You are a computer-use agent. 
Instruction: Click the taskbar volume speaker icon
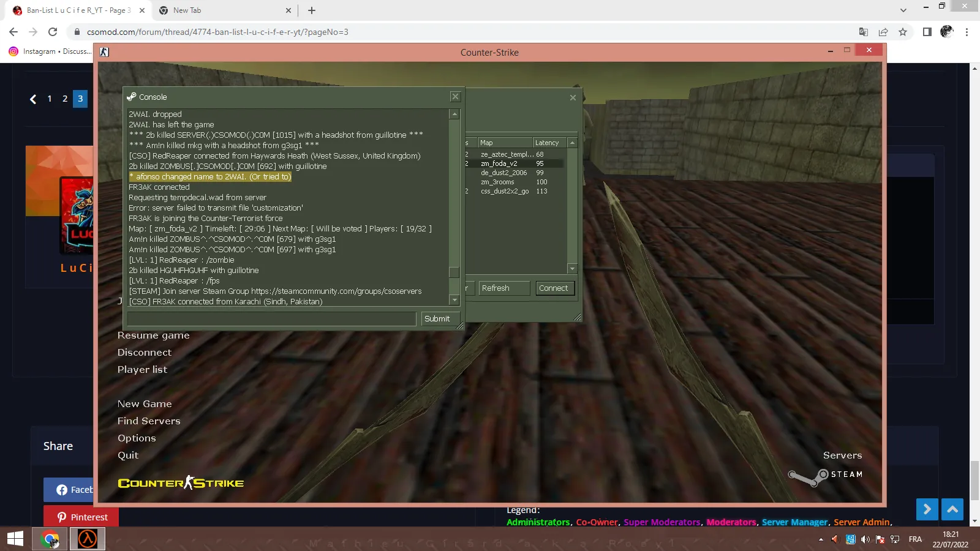click(x=865, y=539)
